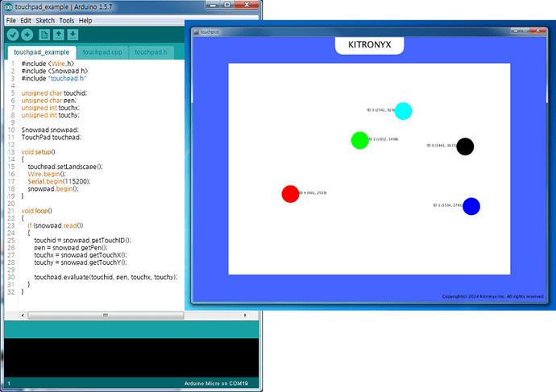The image size is (556, 392).
Task: Click the black touch point ID 0
Action: [465, 146]
